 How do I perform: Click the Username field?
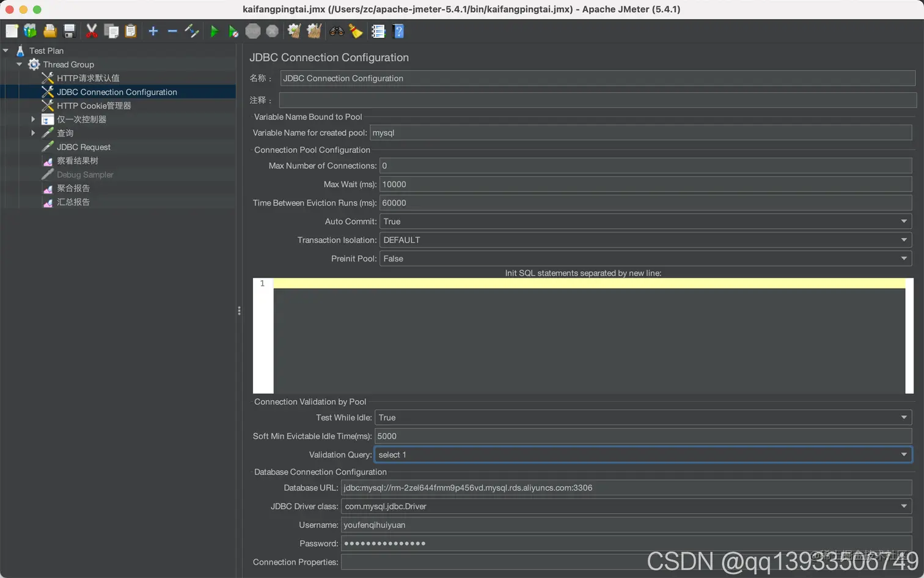point(626,525)
